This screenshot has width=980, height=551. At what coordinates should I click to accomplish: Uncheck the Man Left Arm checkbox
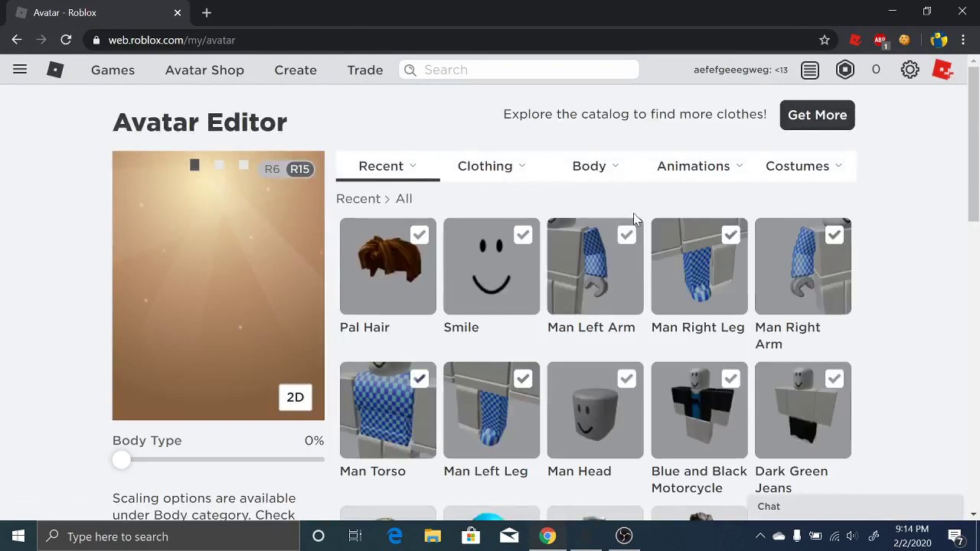[626, 235]
